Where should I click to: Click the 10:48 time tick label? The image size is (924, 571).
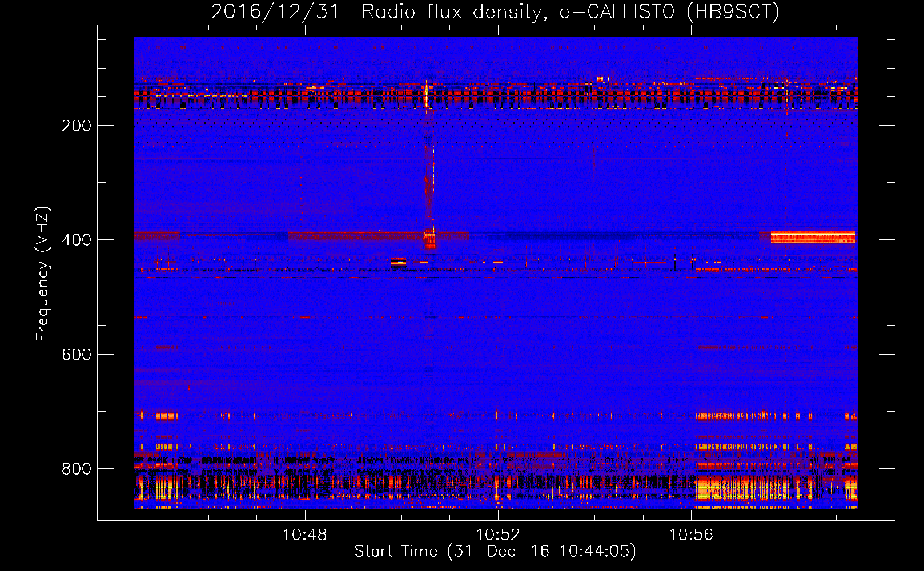click(x=305, y=535)
